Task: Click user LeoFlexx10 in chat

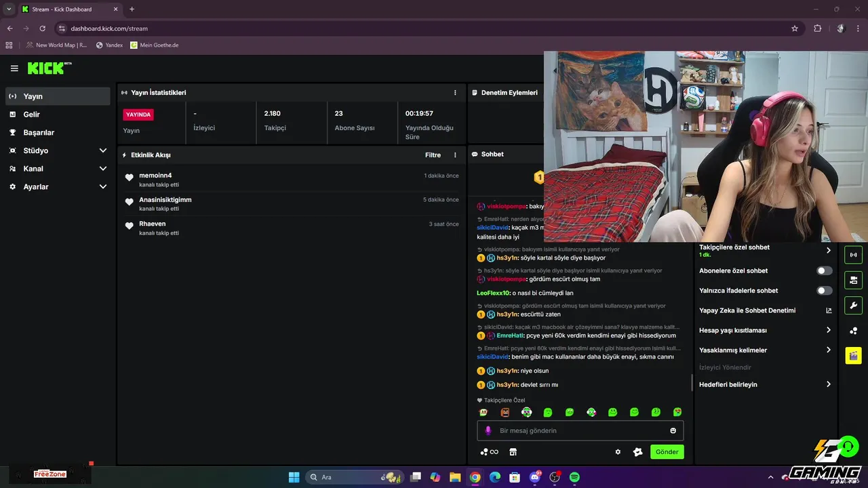Action: tap(493, 293)
